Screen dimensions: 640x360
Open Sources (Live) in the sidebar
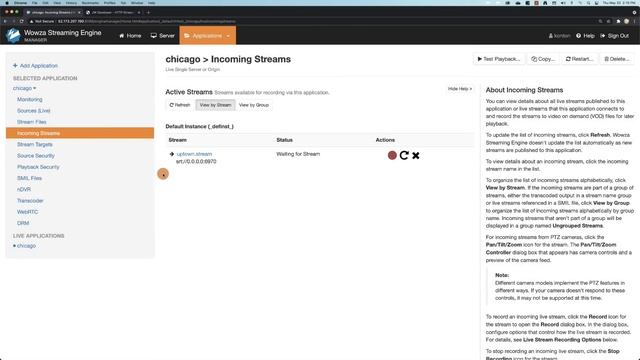point(33,111)
